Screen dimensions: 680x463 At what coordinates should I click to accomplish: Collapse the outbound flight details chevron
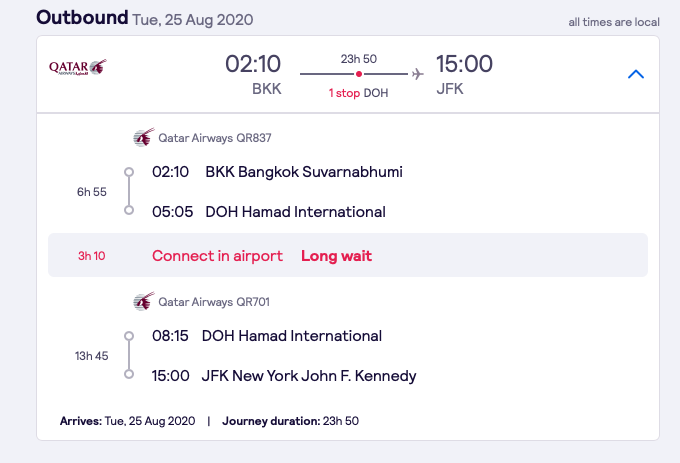click(636, 74)
